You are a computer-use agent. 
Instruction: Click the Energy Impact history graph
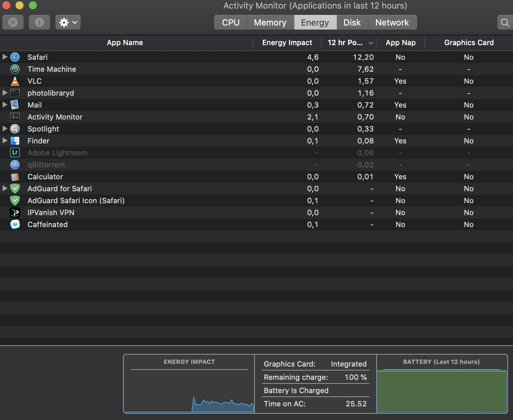coord(189,391)
